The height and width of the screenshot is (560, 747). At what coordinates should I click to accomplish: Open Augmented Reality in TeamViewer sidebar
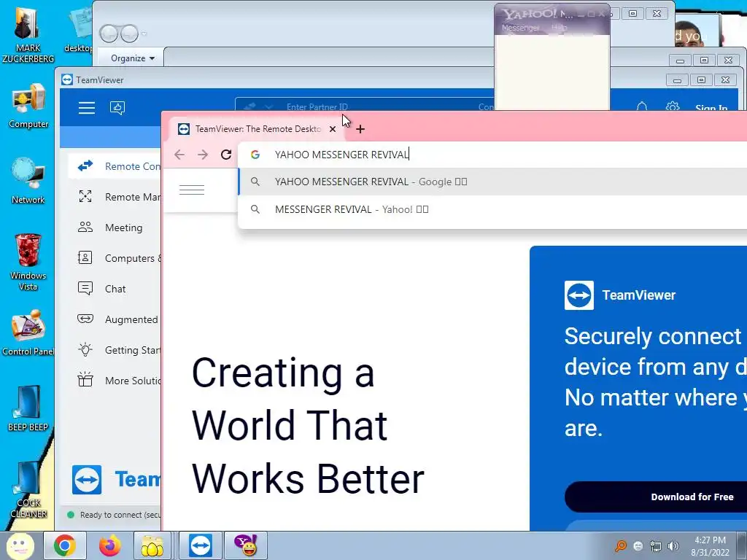pos(115,319)
